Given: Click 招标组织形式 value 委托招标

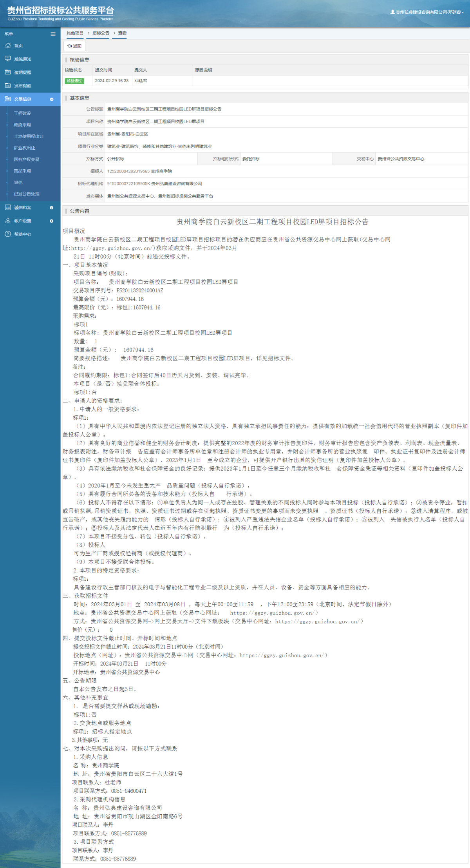Looking at the screenshot, I should tap(251, 159).
